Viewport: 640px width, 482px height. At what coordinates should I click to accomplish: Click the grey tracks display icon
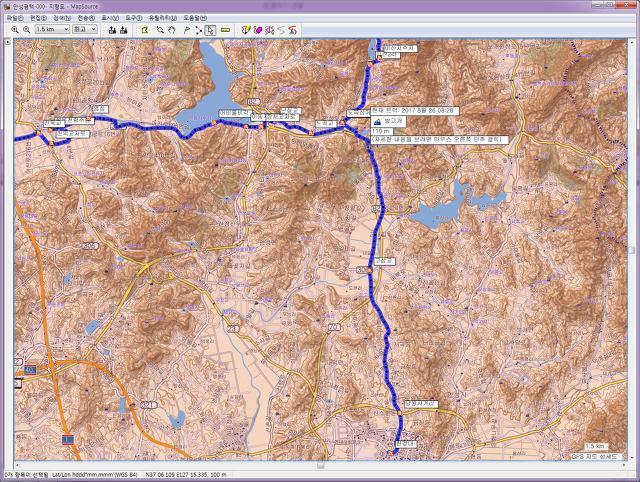tap(281, 30)
